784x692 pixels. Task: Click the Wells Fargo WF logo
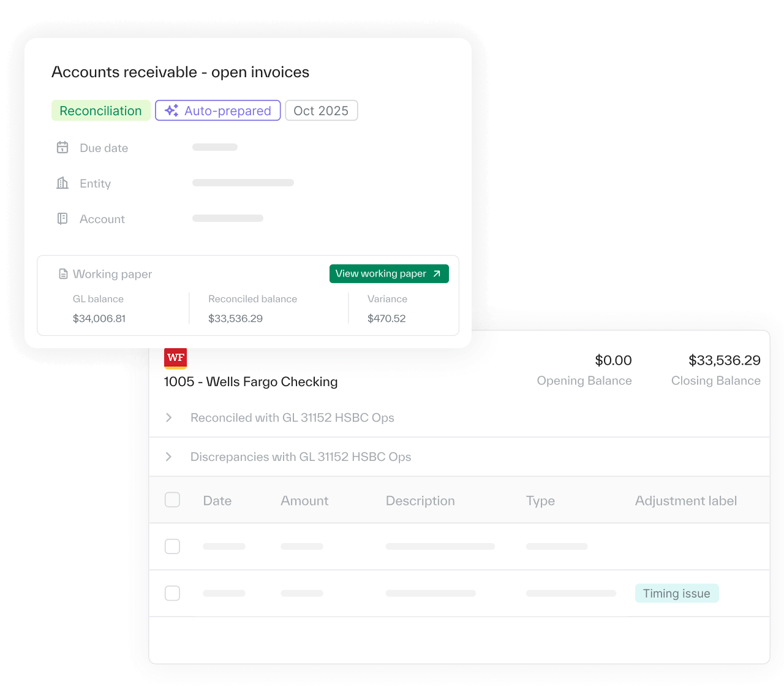(x=175, y=358)
